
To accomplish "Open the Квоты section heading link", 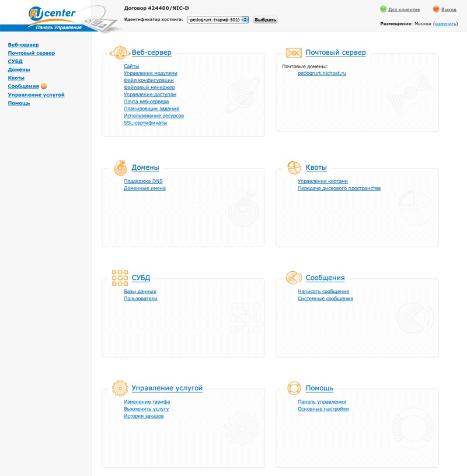I will (x=316, y=167).
